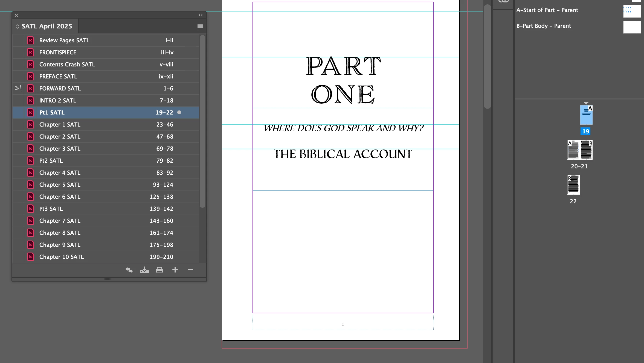The height and width of the screenshot is (363, 644).
Task: Select the page 22 thumbnail
Action: coord(573,185)
